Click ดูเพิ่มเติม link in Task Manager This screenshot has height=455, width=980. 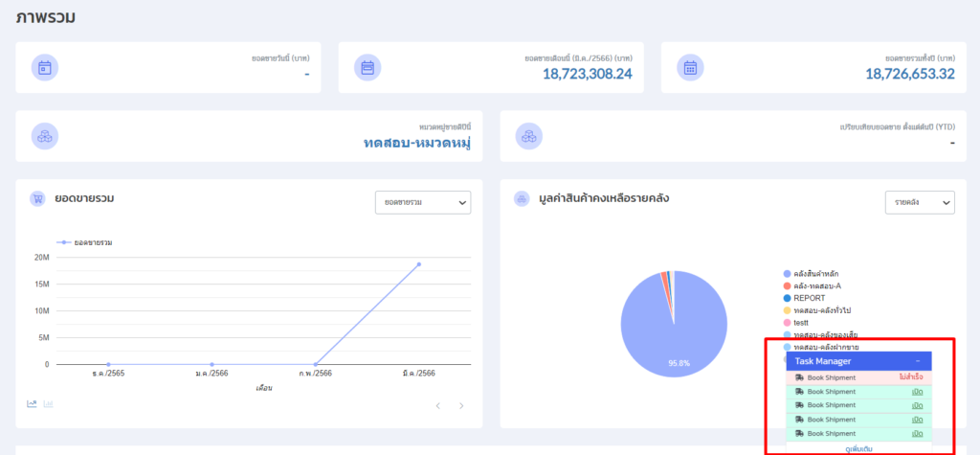858,448
